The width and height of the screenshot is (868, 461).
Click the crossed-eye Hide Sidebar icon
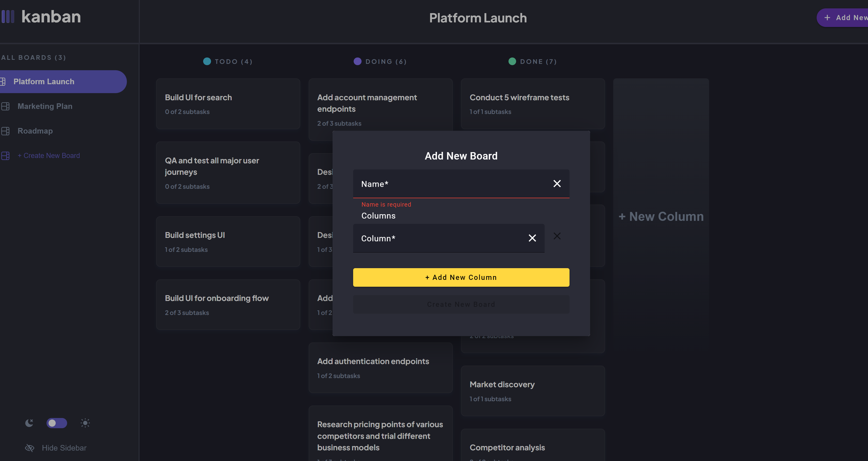tap(30, 448)
